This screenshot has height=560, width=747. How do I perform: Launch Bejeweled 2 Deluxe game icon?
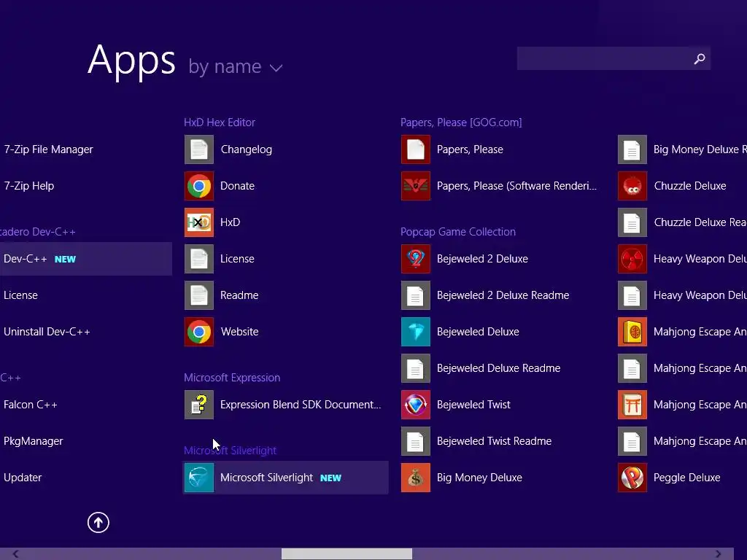(415, 259)
